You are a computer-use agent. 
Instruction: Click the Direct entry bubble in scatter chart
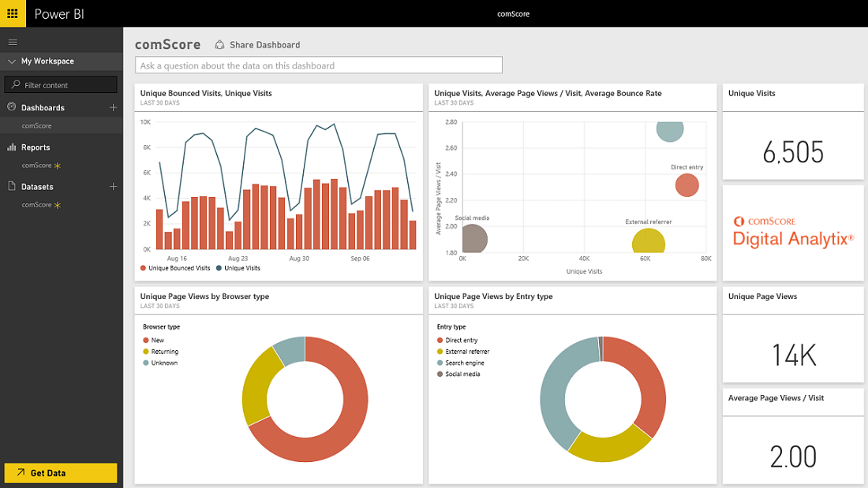point(687,185)
